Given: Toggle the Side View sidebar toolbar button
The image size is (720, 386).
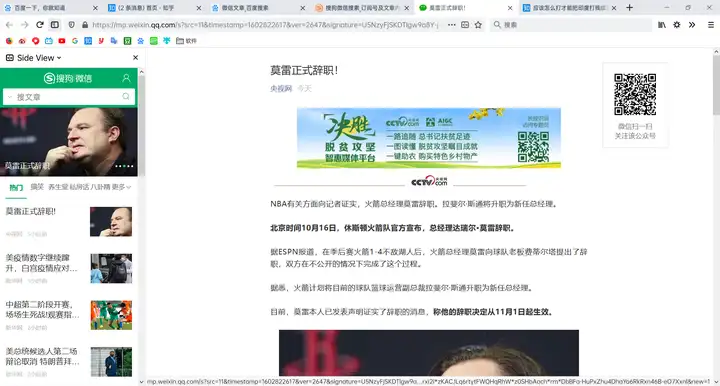Looking at the screenshot, I should 55,25.
